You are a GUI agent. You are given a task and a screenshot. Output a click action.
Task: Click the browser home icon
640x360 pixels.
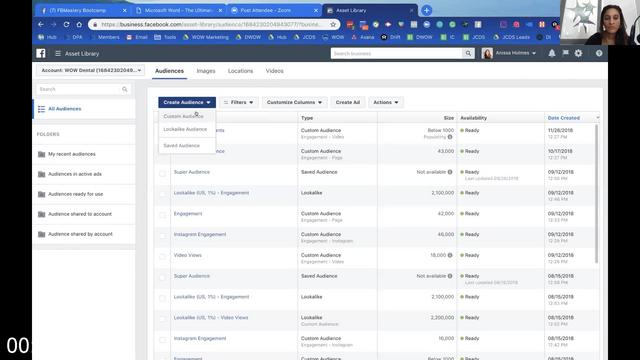click(79, 24)
